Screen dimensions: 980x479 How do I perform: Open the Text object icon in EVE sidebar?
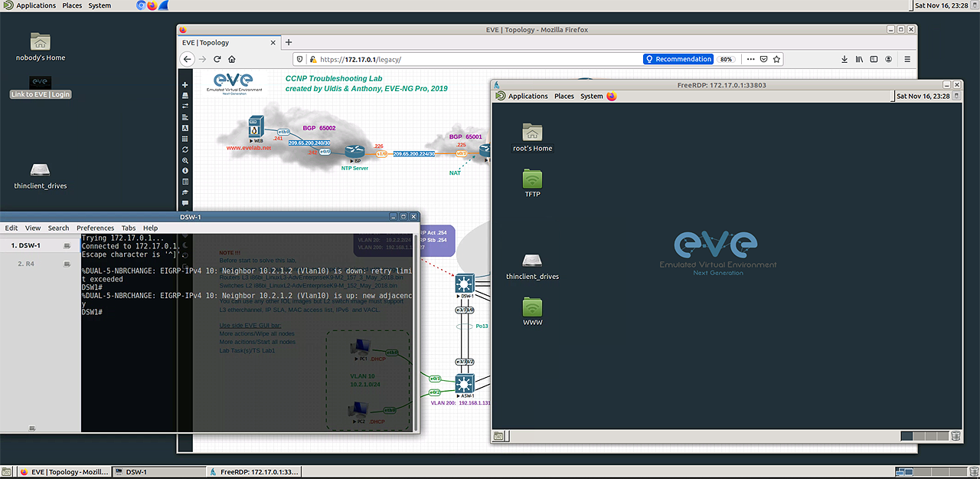click(x=185, y=128)
